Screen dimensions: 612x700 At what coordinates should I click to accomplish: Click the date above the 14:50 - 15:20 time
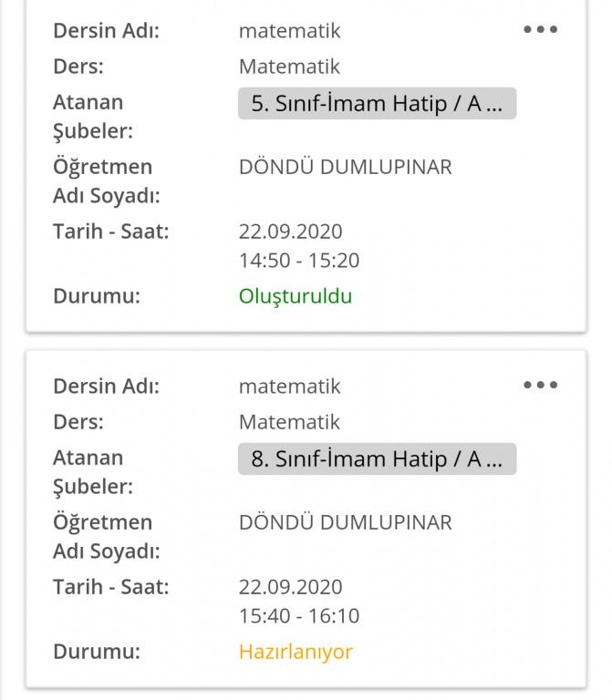click(x=290, y=232)
